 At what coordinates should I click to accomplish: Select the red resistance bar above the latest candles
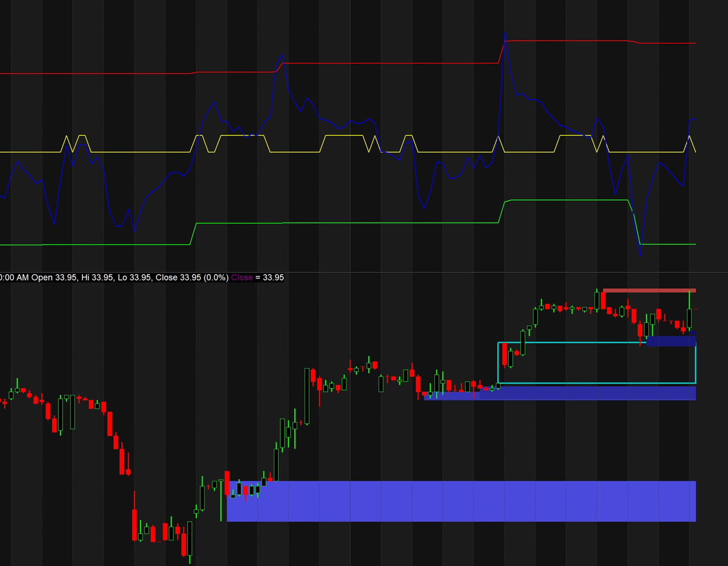tap(649, 291)
